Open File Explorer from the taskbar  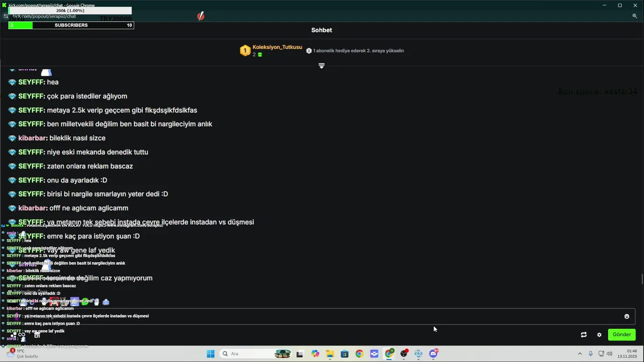330,354
